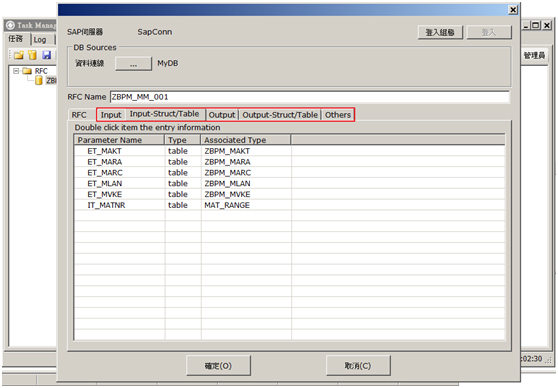Screen dimensions: 558x388
Task: Click the 管理員 label in Task Manager window
Action: pyautogui.click(x=534, y=55)
